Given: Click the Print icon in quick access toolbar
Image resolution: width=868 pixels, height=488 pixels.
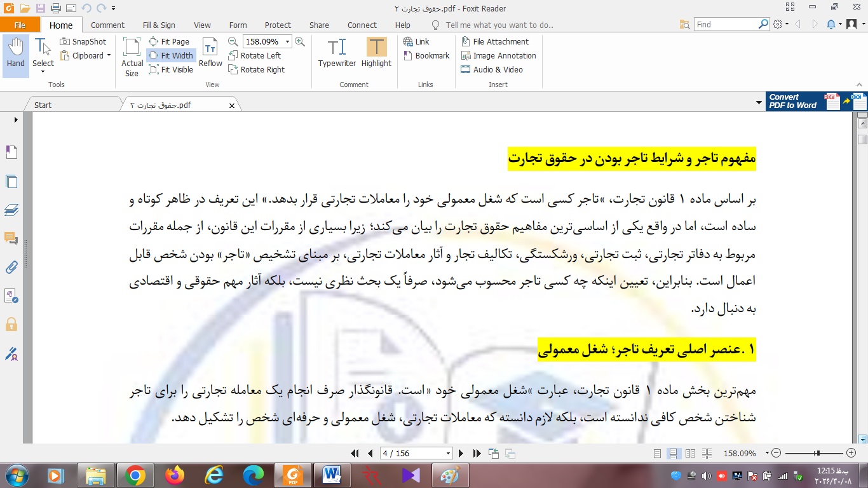Looking at the screenshot, I should [55, 8].
